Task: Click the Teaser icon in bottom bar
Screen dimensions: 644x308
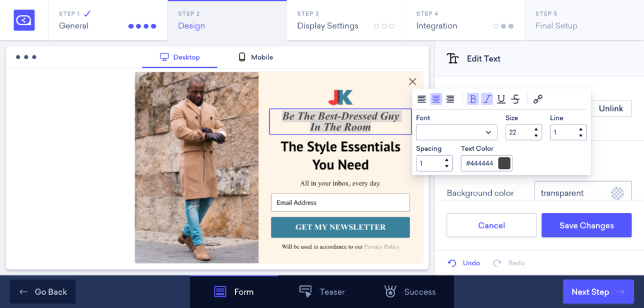Action: click(x=306, y=292)
